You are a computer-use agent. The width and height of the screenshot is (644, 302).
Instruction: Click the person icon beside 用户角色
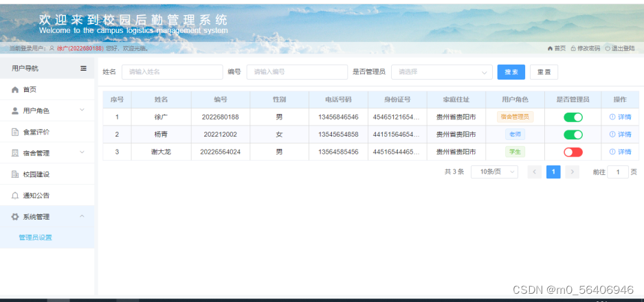[x=15, y=111]
